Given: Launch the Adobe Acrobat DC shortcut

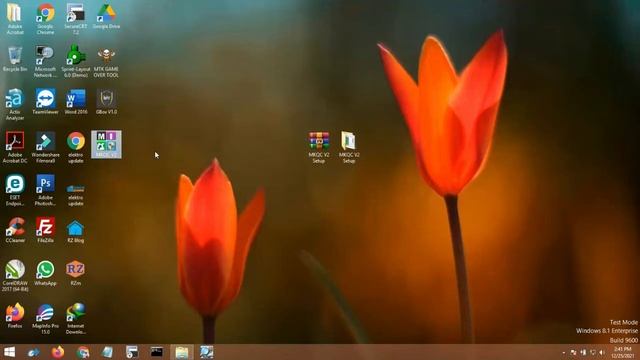Looking at the screenshot, I should 15,147.
